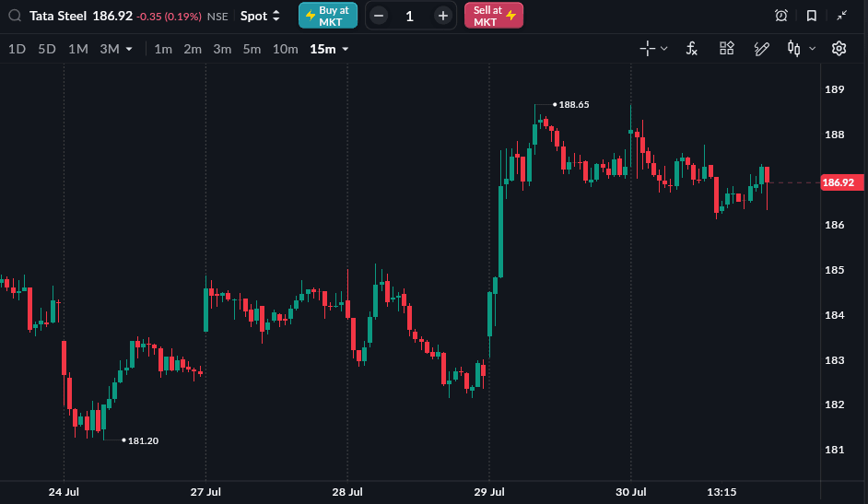
Task: Select the crosshair cursor tool
Action: tap(647, 49)
